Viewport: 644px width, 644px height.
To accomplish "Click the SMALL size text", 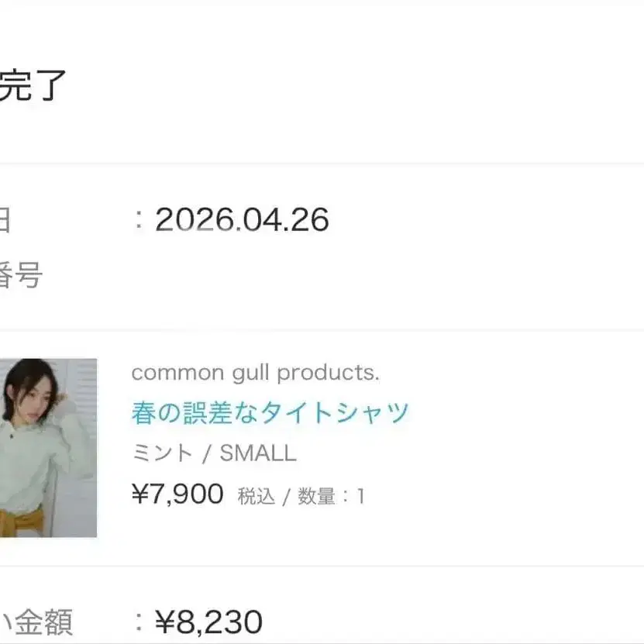I will [258, 453].
